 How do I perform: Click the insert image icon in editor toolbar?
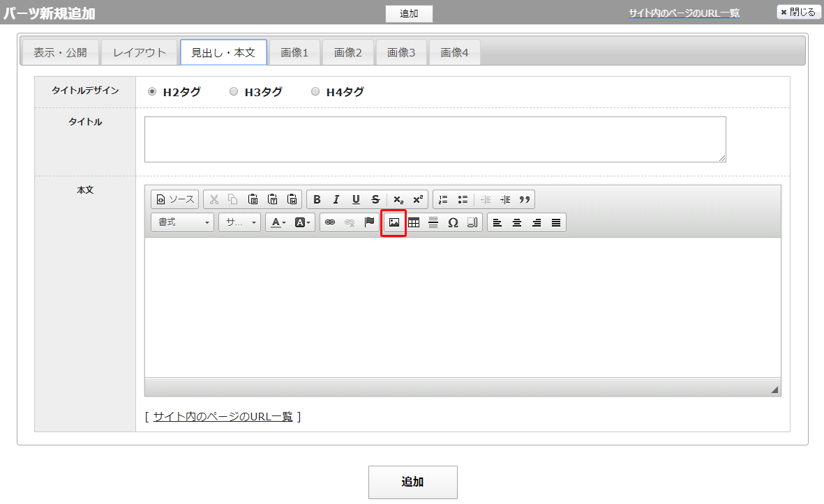[x=394, y=222]
